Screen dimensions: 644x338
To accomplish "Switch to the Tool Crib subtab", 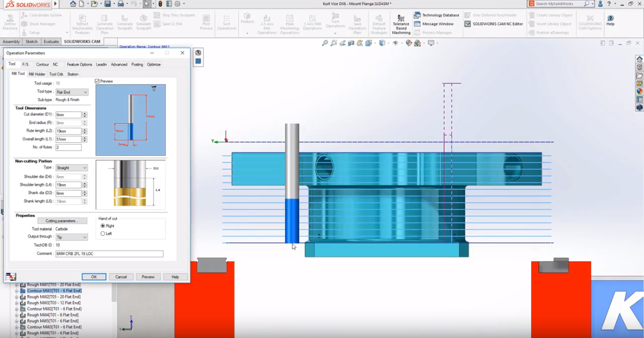I will (56, 75).
